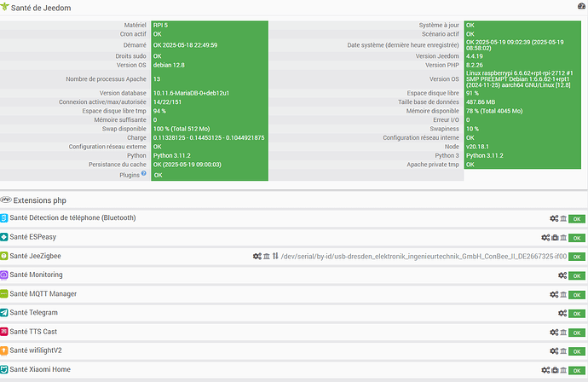Click the OK badge of the Santé MQTT Manager row

pos(577,295)
